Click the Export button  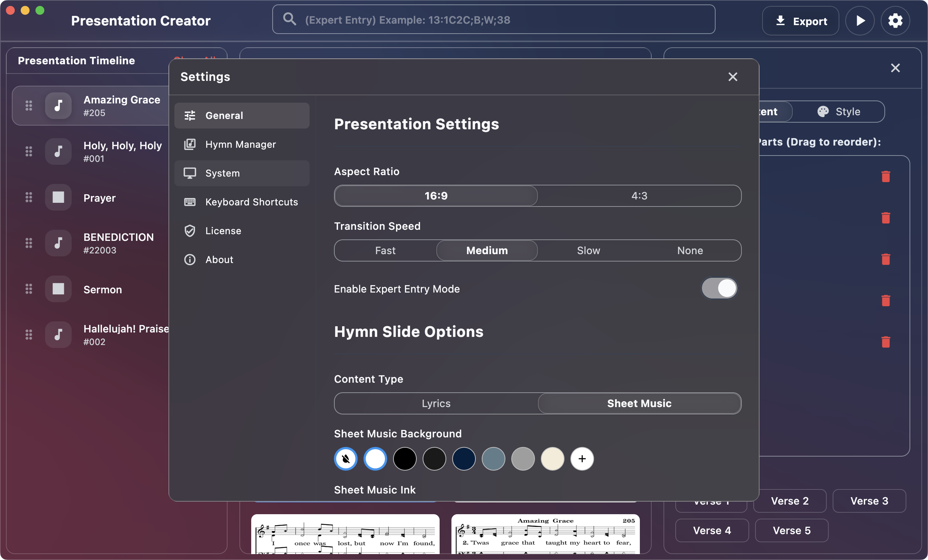coord(800,21)
